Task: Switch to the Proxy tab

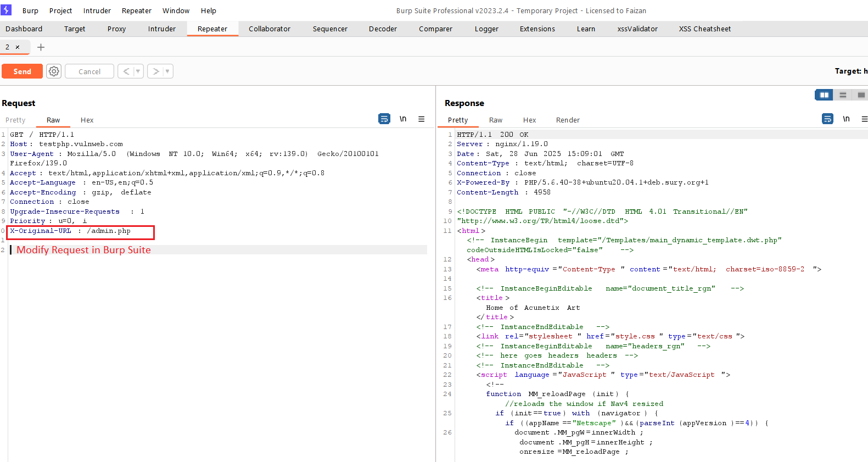Action: [x=116, y=29]
